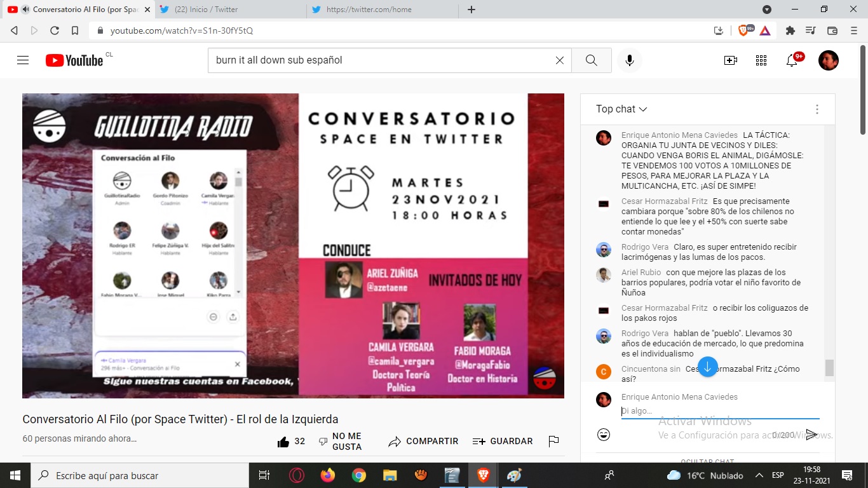The image size is (868, 488).
Task: Run the YouTube search magnifier button
Action: coord(592,60)
